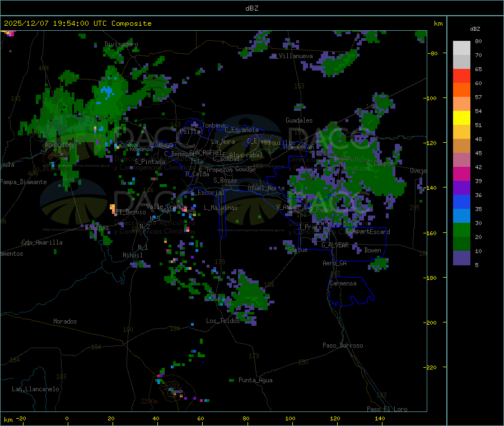Click the Los_Toldos label
The width and height of the screenshot is (504, 426).
click(x=223, y=321)
